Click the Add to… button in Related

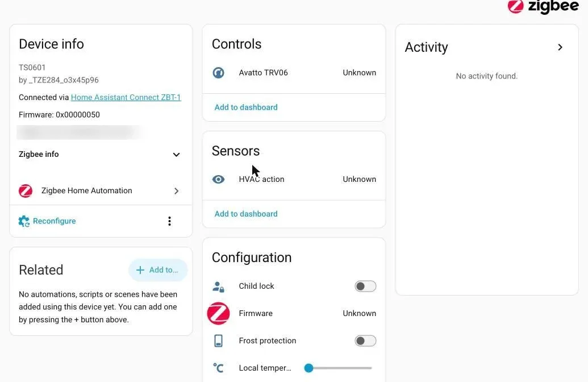pyautogui.click(x=158, y=270)
